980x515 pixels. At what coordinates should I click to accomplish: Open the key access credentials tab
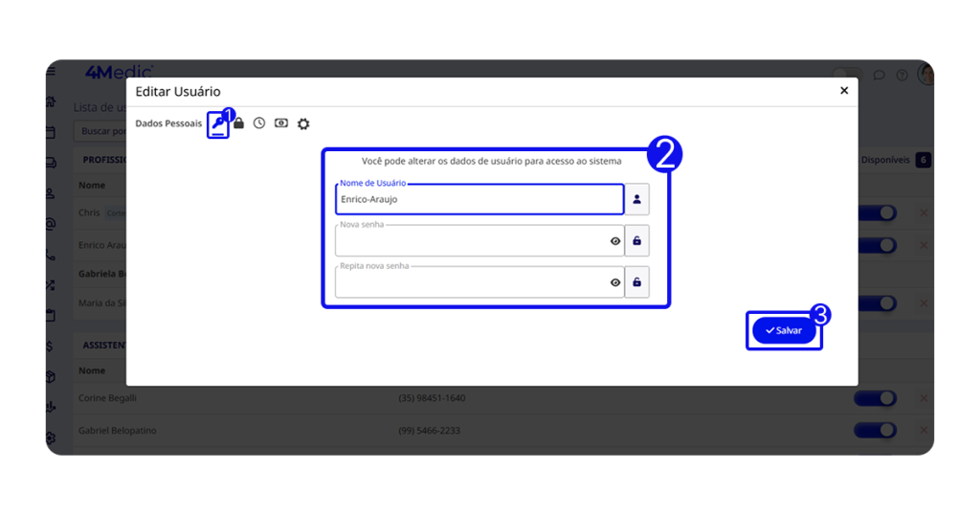click(218, 124)
